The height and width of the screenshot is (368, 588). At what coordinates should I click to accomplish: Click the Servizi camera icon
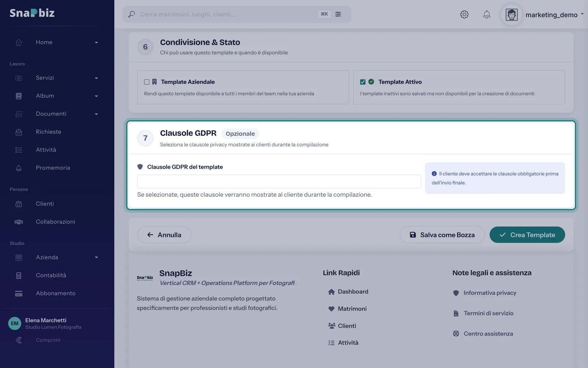(19, 78)
